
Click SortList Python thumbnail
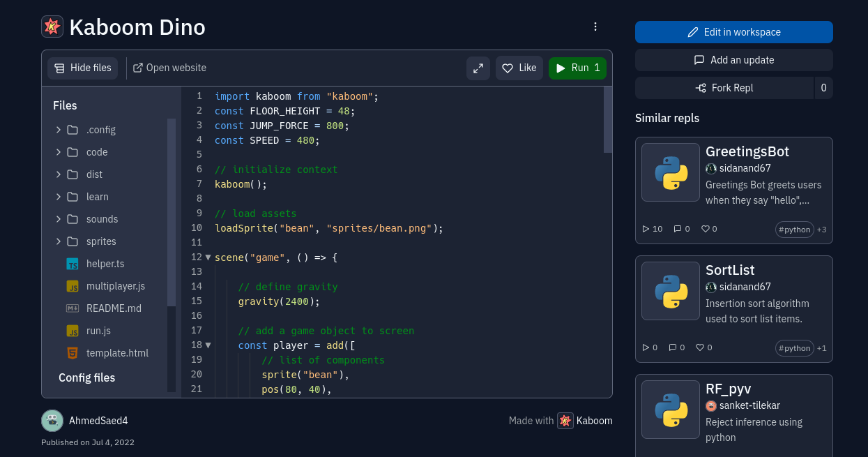coord(671,291)
